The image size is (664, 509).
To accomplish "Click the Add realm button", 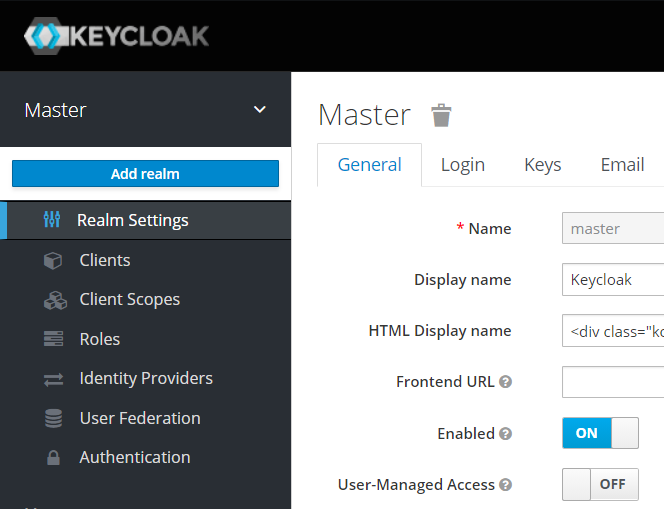I will click(x=145, y=174).
